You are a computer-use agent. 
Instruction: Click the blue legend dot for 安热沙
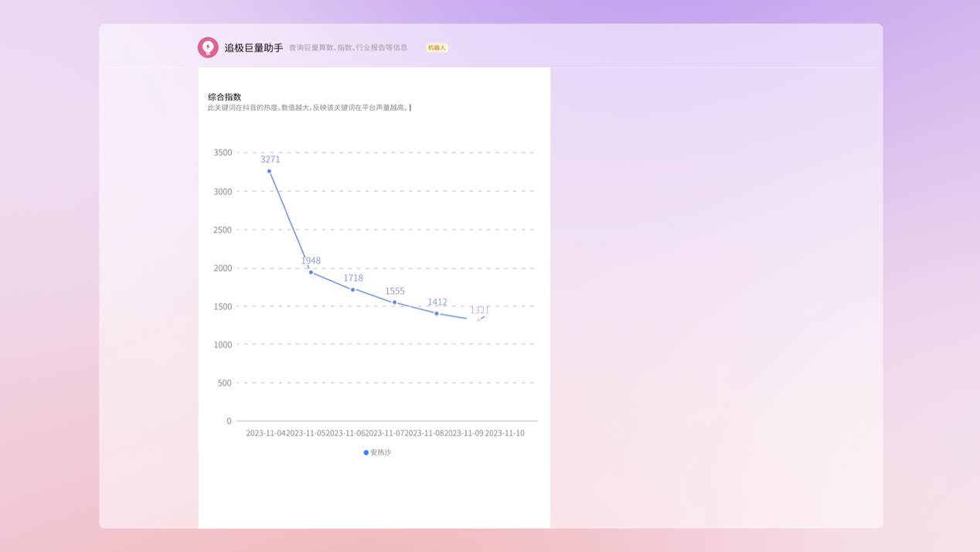pyautogui.click(x=366, y=452)
